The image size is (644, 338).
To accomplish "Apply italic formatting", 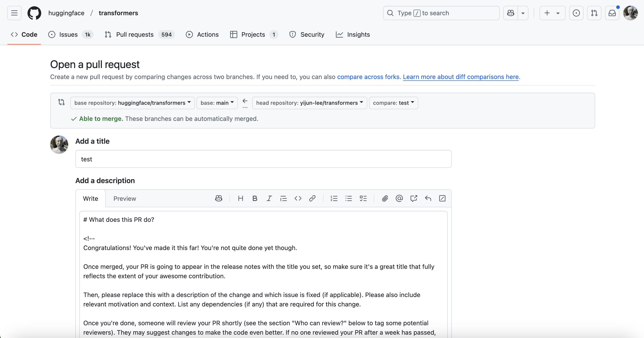I will pos(269,198).
